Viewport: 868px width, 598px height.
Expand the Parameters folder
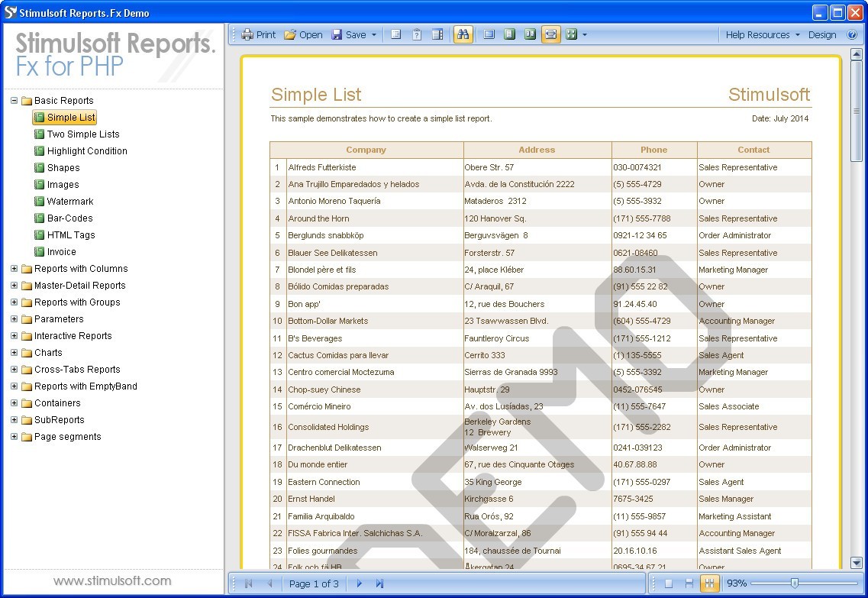pos(15,319)
